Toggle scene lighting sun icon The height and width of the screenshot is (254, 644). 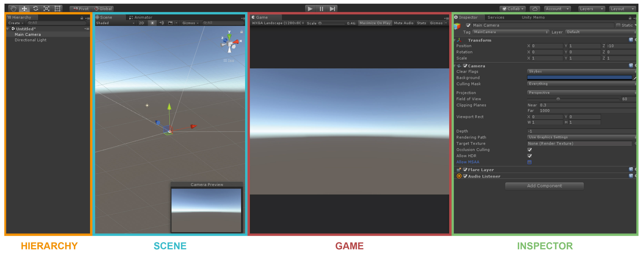152,23
